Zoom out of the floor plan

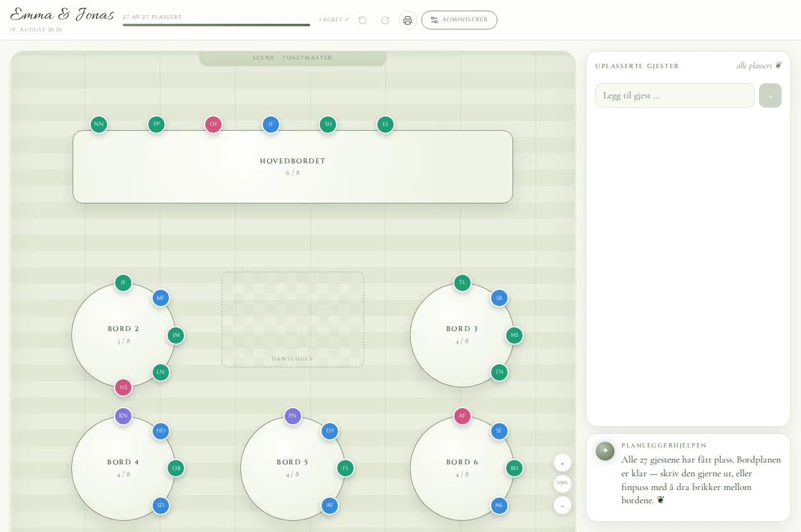[563, 505]
